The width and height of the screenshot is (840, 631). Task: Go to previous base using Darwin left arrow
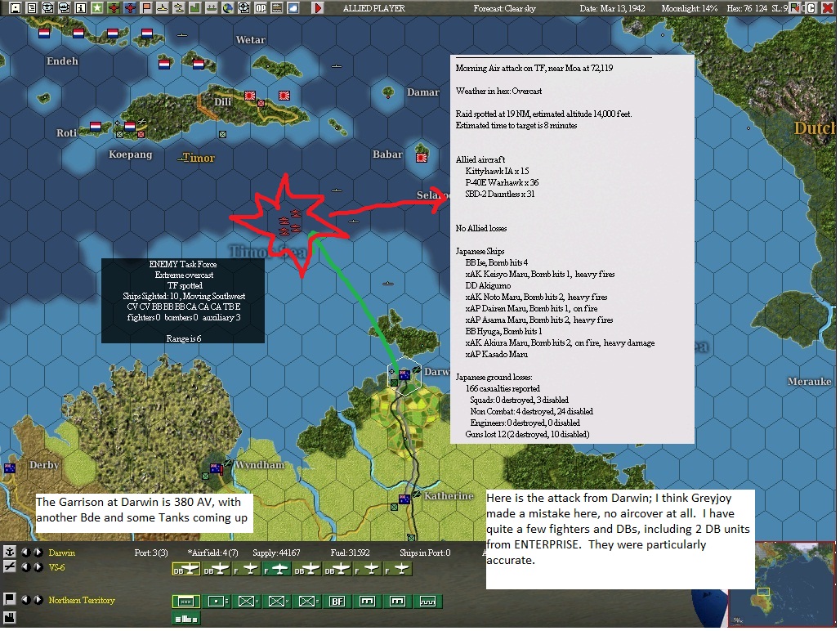tap(25, 553)
